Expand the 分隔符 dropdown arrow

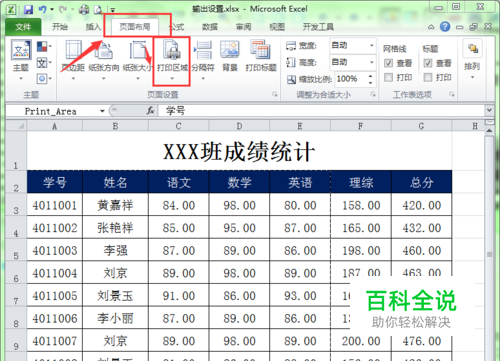[203, 79]
